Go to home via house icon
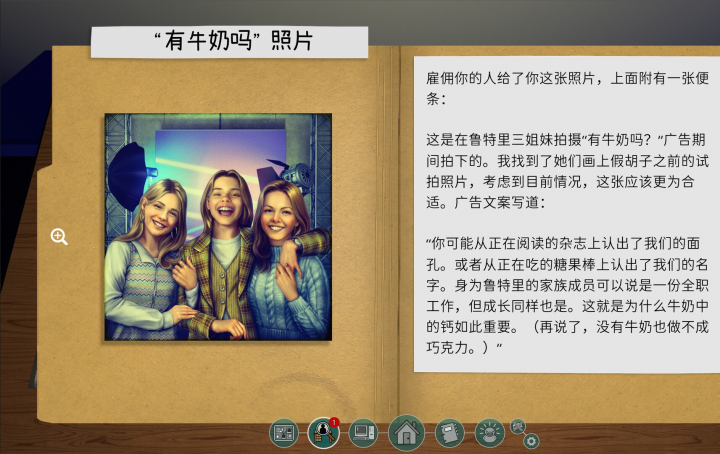 (x=406, y=433)
